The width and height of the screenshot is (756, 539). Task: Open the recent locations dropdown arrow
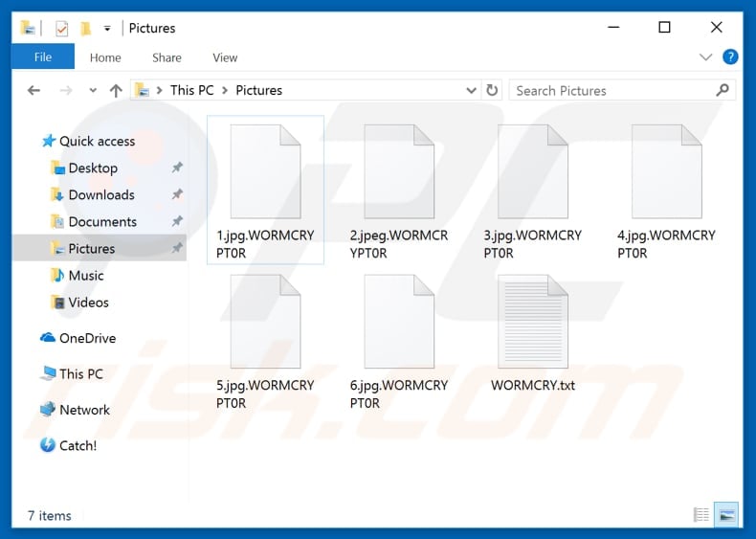click(93, 90)
